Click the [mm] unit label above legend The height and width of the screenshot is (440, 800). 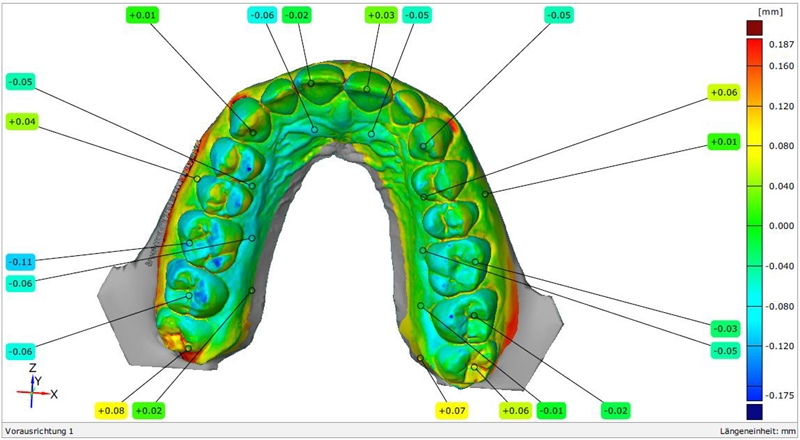pyautogui.click(x=768, y=10)
